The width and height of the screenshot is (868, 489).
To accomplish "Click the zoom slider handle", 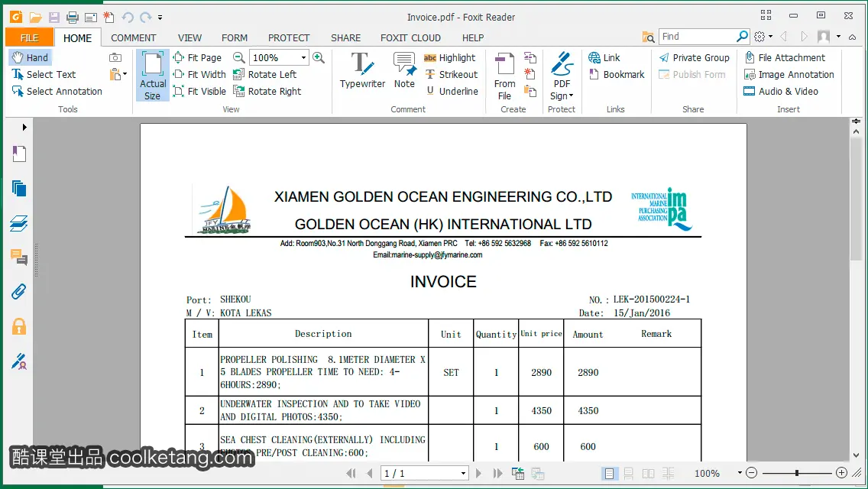I will pos(797,473).
